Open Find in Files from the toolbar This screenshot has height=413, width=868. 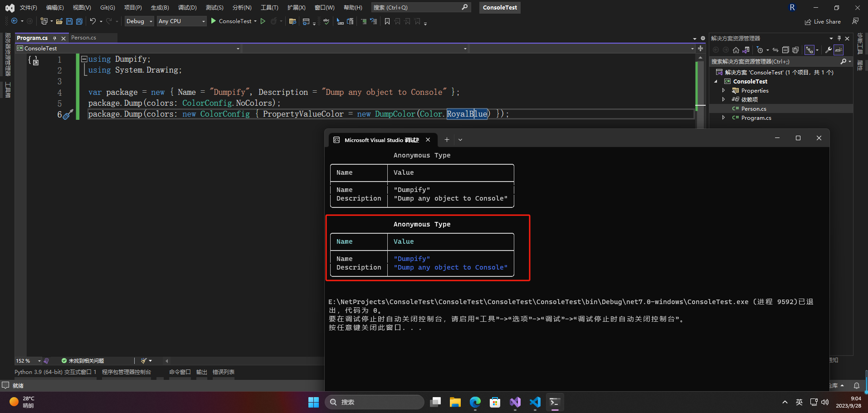(x=293, y=21)
